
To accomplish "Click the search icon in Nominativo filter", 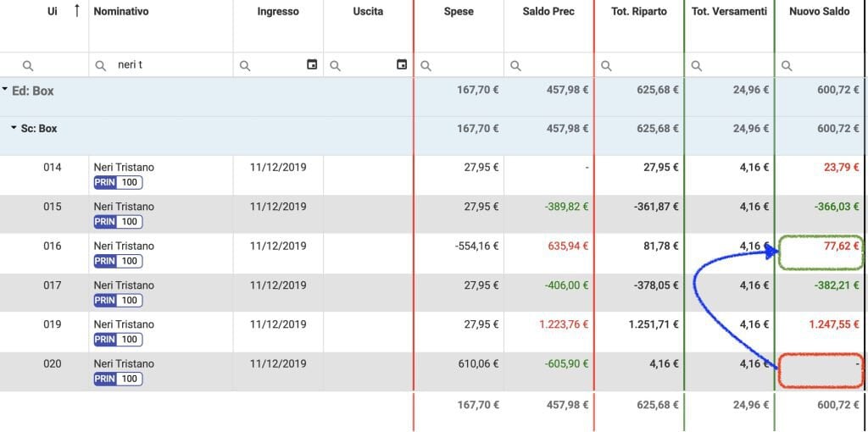I will (101, 65).
